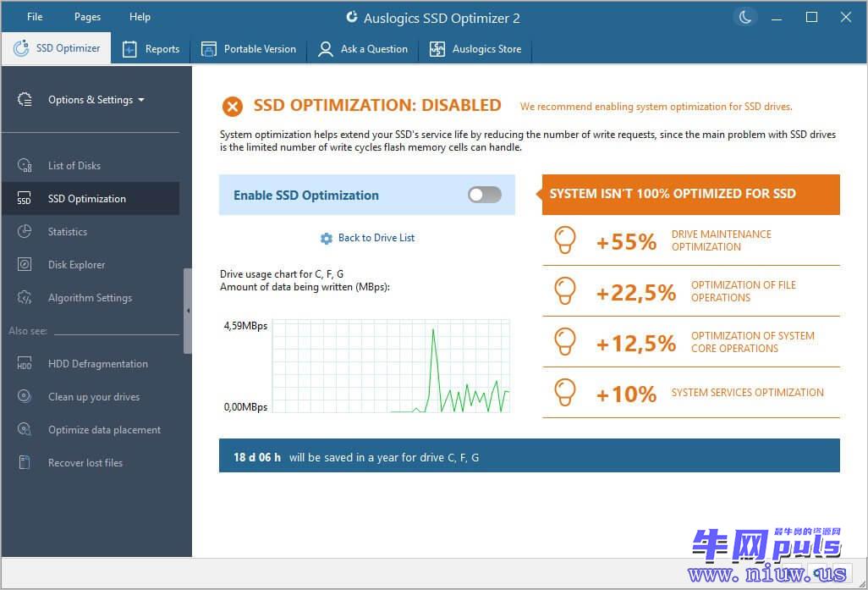Click the SSD Optimization sidebar icon
This screenshot has height=590, width=868.
[25, 198]
